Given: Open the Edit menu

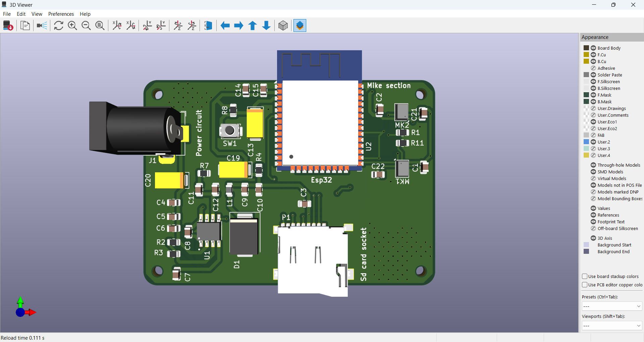Looking at the screenshot, I should (x=21, y=14).
